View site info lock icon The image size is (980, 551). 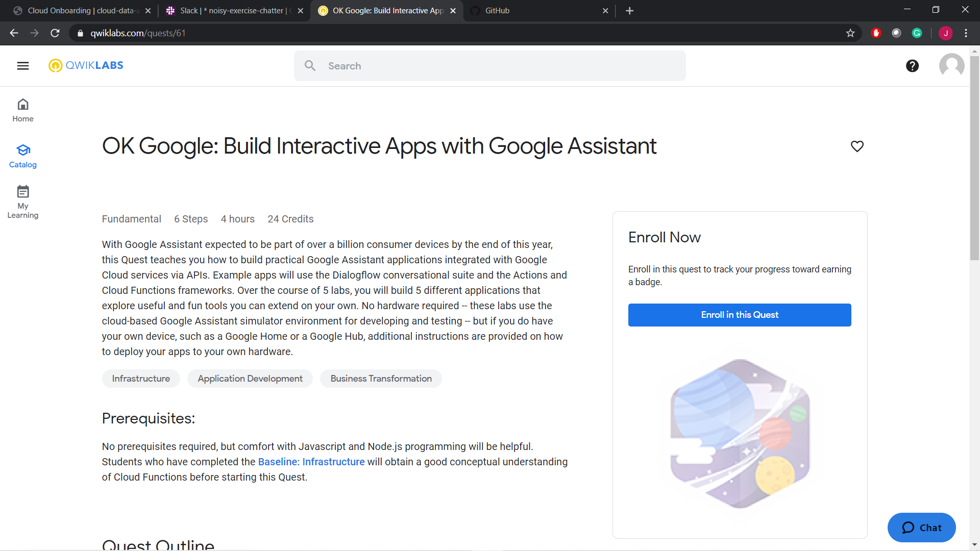[80, 33]
